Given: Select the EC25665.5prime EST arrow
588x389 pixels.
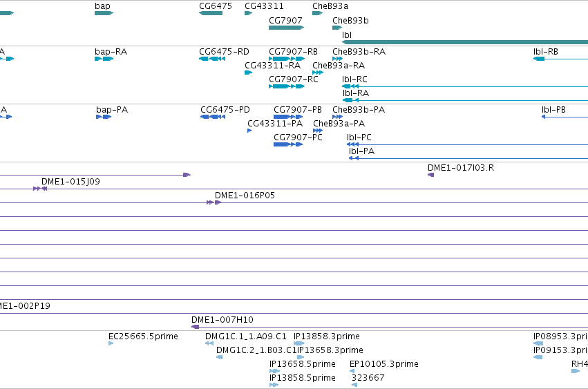Looking at the screenshot, I should [111, 343].
